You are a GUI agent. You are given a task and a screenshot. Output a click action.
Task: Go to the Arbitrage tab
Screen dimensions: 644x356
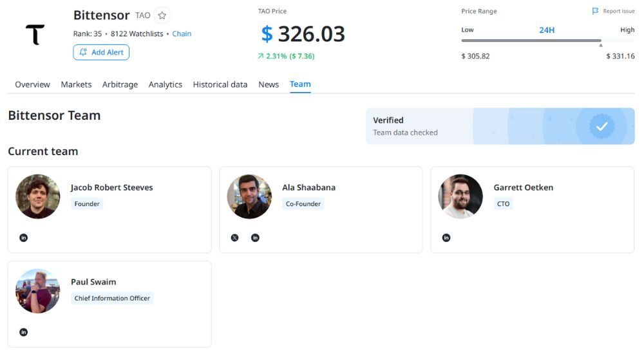tap(120, 84)
